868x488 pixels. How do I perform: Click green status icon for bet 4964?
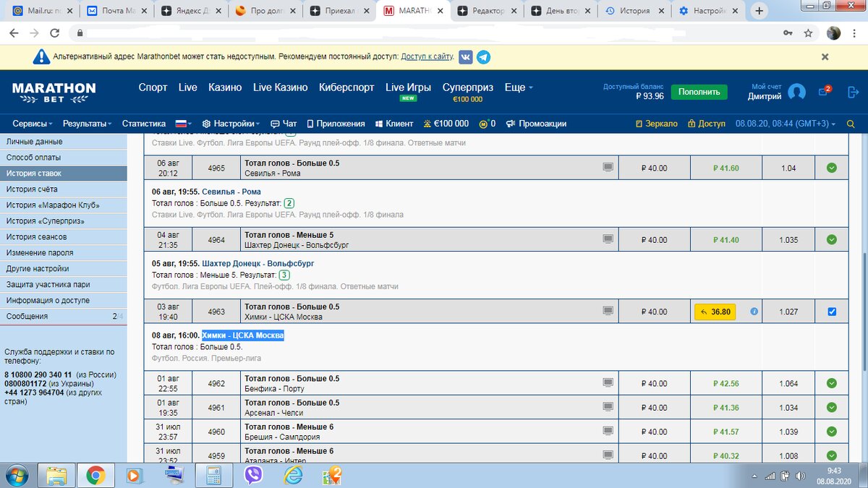pyautogui.click(x=832, y=239)
